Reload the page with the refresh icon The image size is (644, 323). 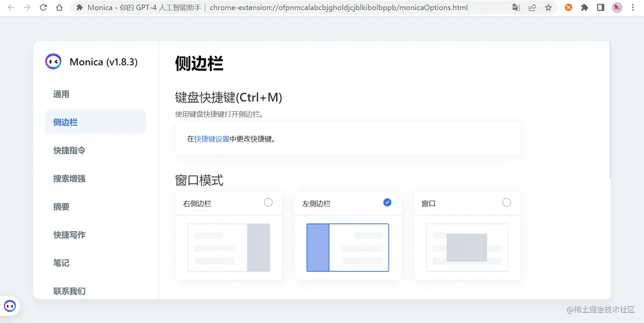(43, 8)
